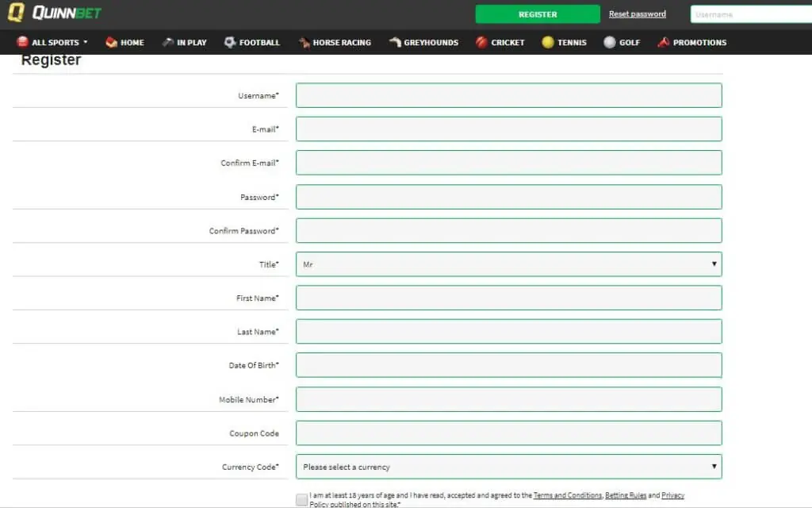Click the Date Of Birth* label
Screen dimensions: 812x508
click(254, 365)
